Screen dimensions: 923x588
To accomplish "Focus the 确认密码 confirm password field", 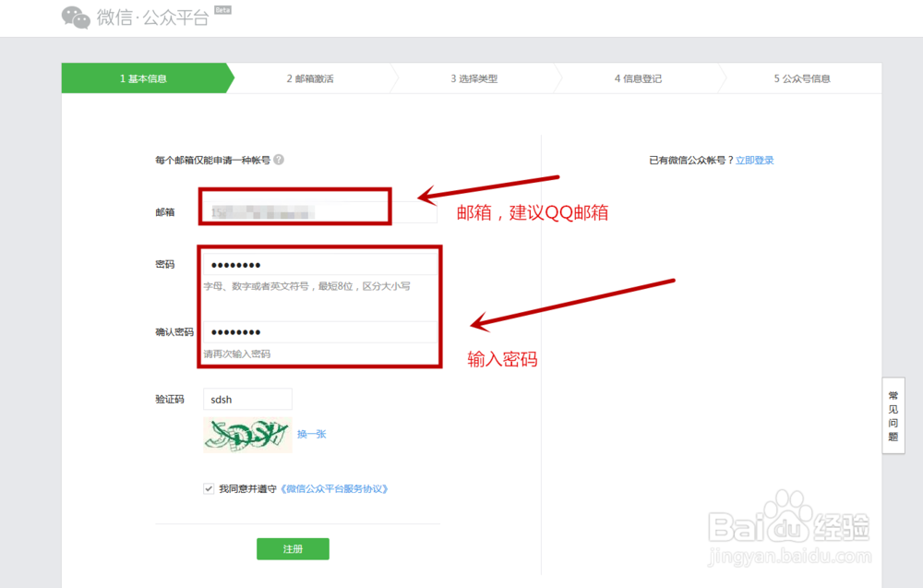I will (320, 332).
